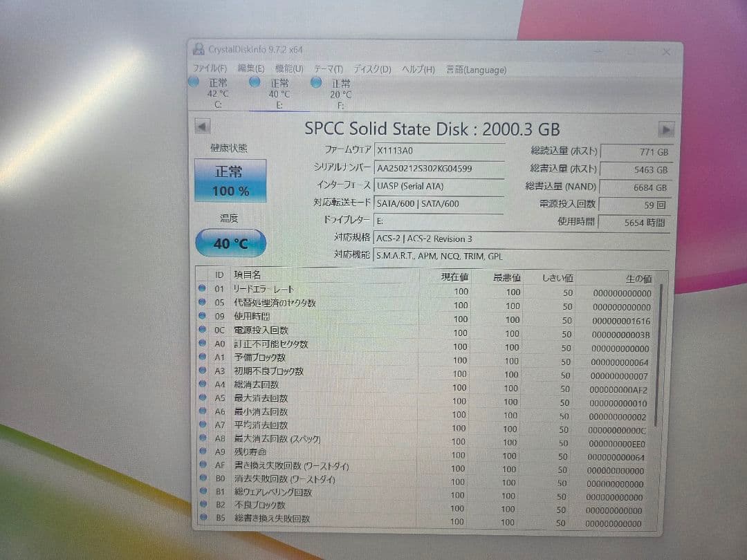Open the 機能(U) menu
This screenshot has height=560, width=747.
(288, 69)
